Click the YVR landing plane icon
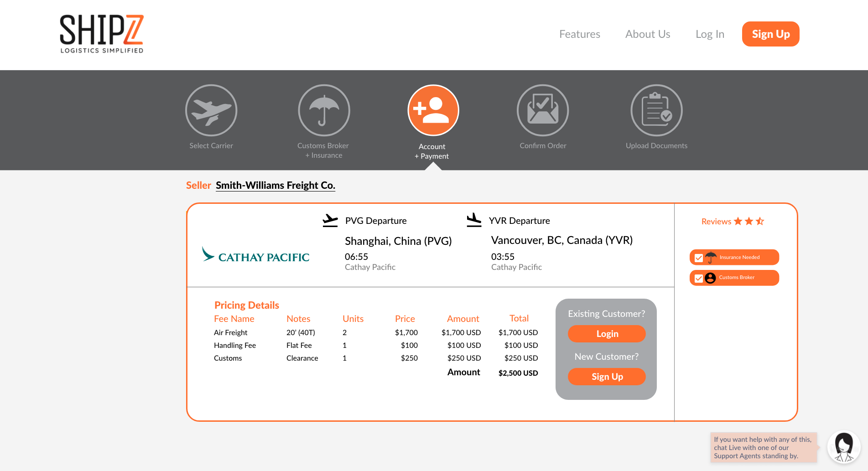This screenshot has width=868, height=471. [x=474, y=220]
